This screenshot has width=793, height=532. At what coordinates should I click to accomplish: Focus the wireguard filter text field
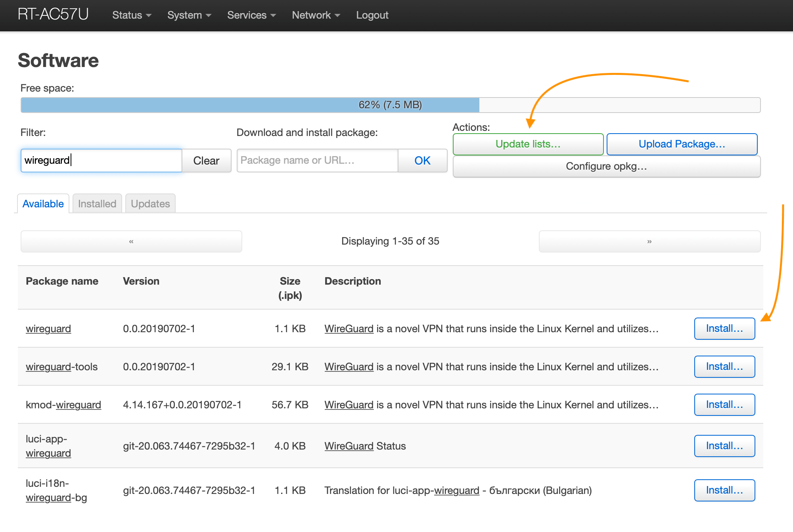[102, 161]
